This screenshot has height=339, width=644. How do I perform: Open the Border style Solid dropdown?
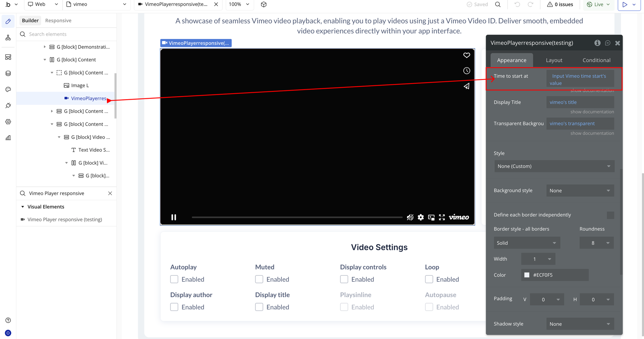527,243
